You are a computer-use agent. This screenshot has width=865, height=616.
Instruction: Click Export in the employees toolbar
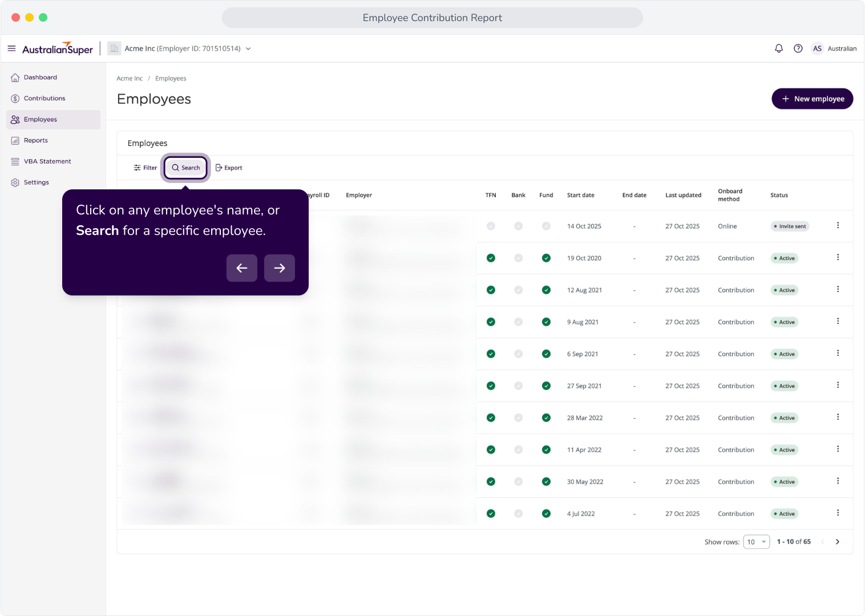click(x=229, y=168)
